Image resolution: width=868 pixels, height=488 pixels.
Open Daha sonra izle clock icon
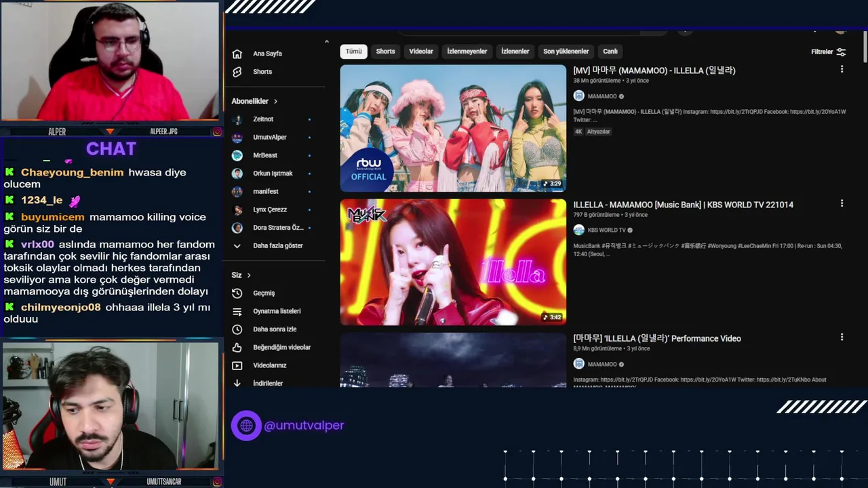click(237, 329)
